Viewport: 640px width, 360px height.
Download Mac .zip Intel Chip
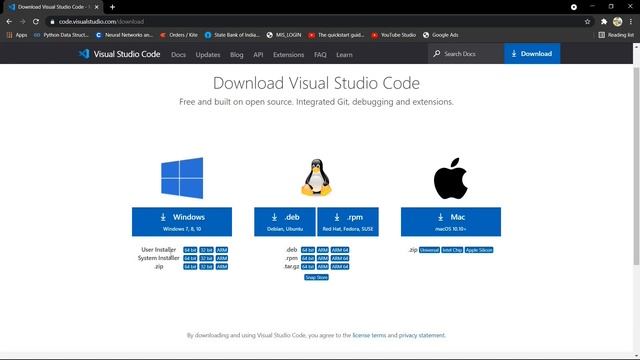pyautogui.click(x=452, y=250)
